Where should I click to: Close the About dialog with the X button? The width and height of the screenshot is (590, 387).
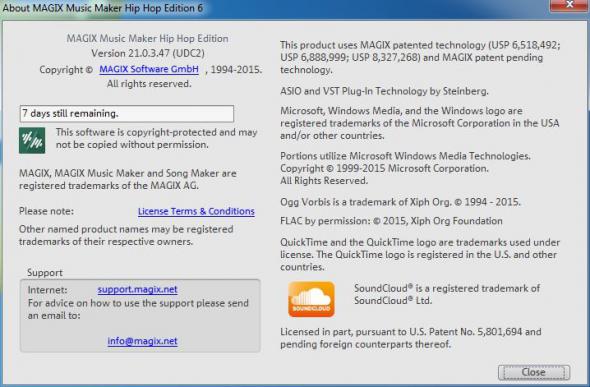569,5
